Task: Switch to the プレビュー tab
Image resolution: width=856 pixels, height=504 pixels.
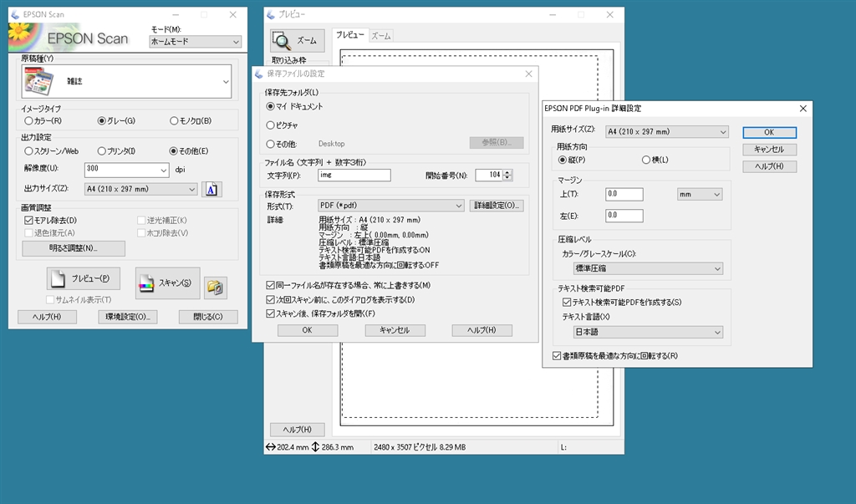Action: coord(350,35)
